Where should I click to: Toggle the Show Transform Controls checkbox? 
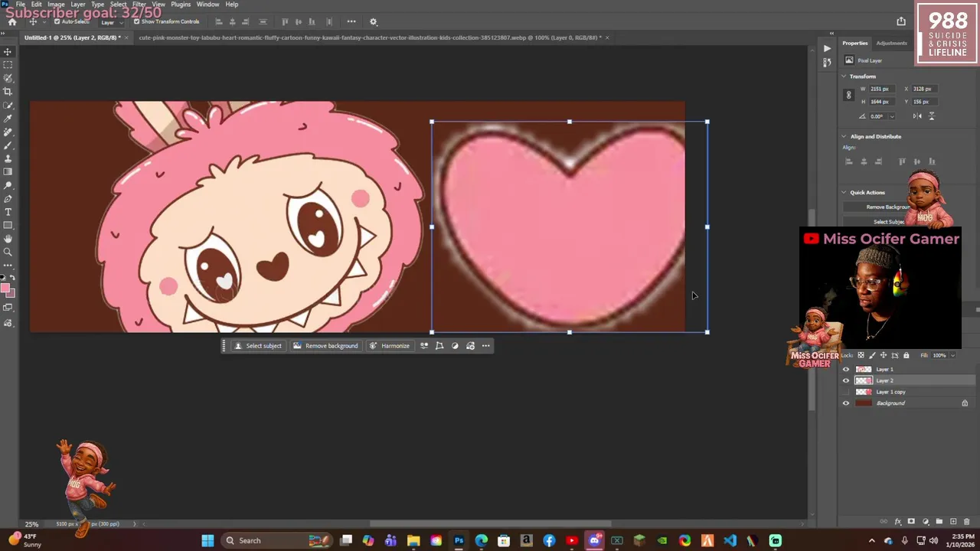coord(136,21)
